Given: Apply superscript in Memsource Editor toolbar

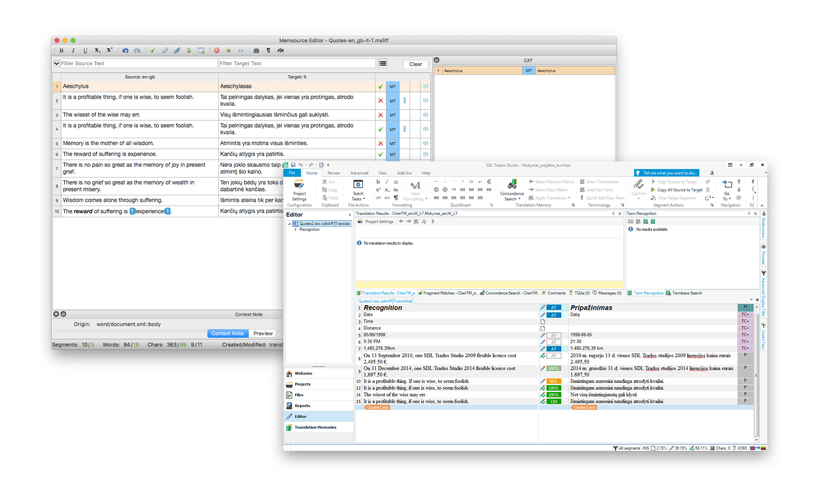Looking at the screenshot, I should pos(110,50).
